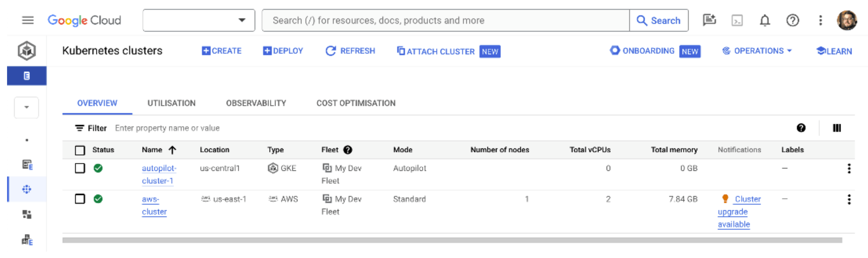Viewport: 868px width, 258px height.
Task: Select the autopilot-cluster-1 row checkbox
Action: [80, 168]
